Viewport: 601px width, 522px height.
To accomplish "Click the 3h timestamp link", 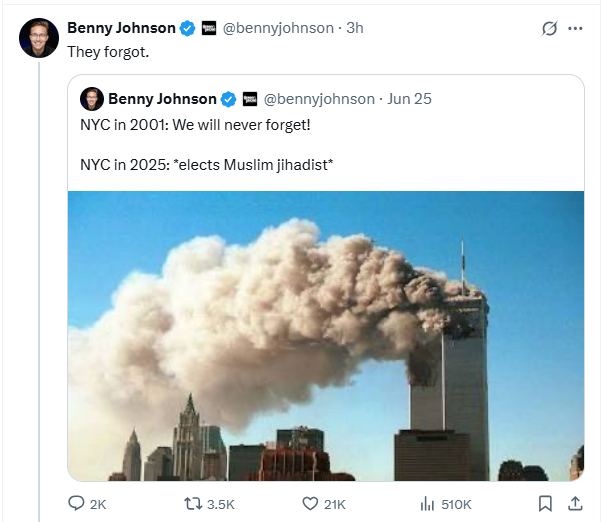I will pos(355,28).
